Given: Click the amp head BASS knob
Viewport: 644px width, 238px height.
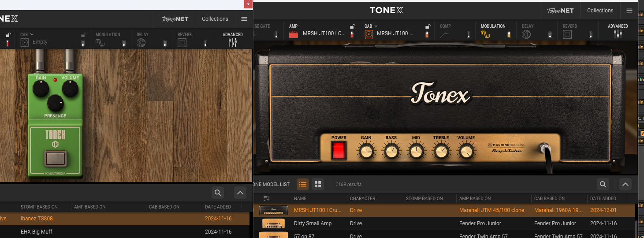Looking at the screenshot, I should 391,152.
